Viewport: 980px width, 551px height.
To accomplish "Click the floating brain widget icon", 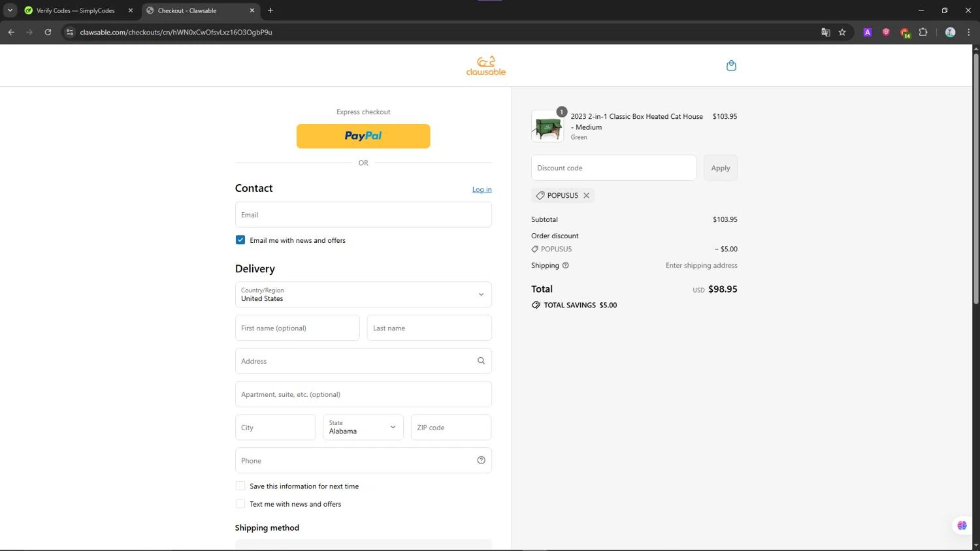I will (x=962, y=525).
